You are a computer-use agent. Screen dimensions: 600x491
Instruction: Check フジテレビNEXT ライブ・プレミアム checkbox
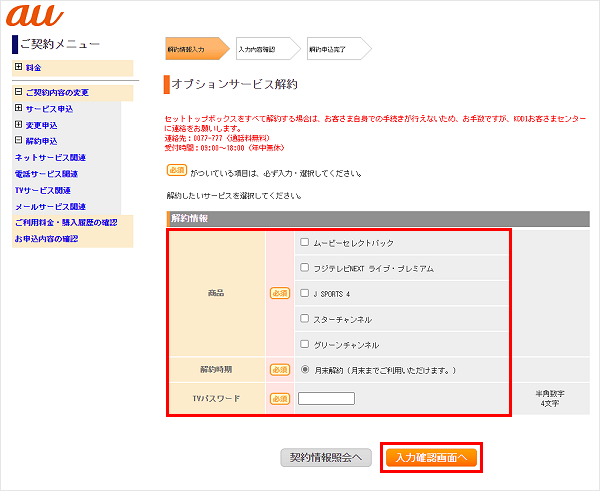coord(304,268)
